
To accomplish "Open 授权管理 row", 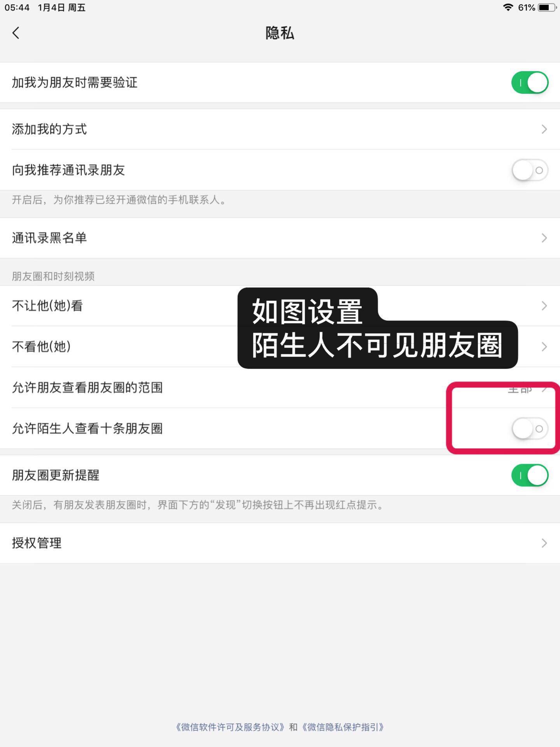I will tap(280, 543).
